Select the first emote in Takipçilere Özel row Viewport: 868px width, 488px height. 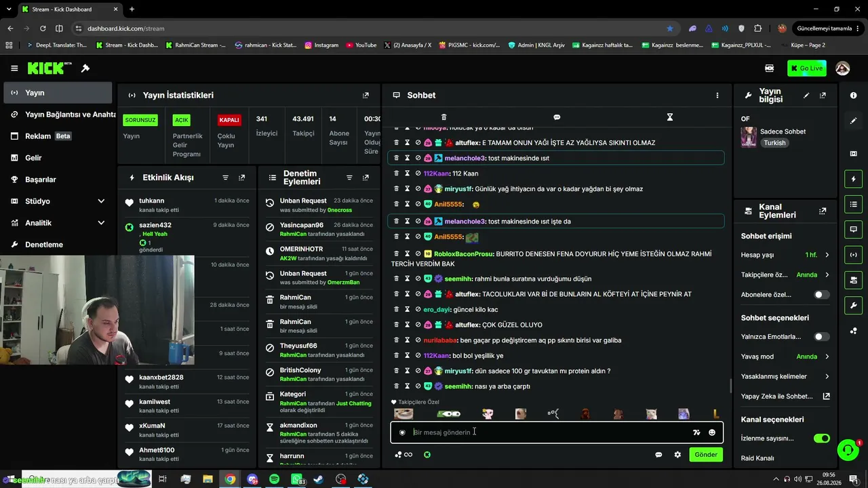click(403, 414)
